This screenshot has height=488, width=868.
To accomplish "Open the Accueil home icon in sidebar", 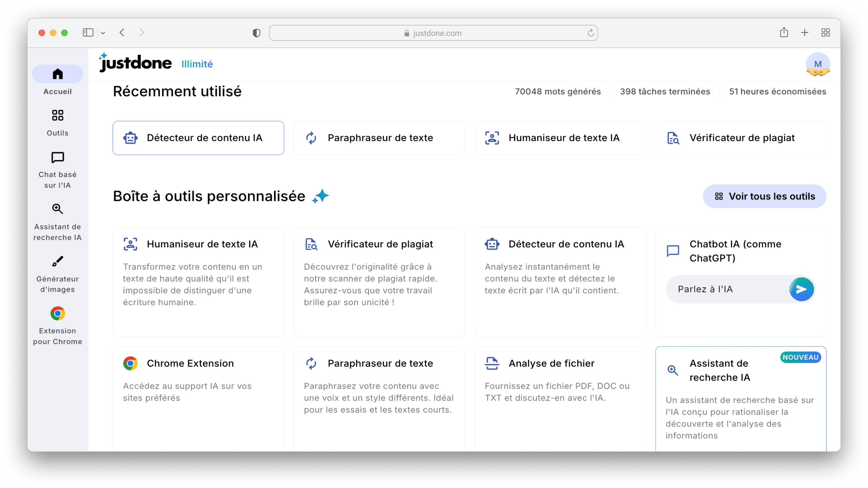I will tap(58, 74).
